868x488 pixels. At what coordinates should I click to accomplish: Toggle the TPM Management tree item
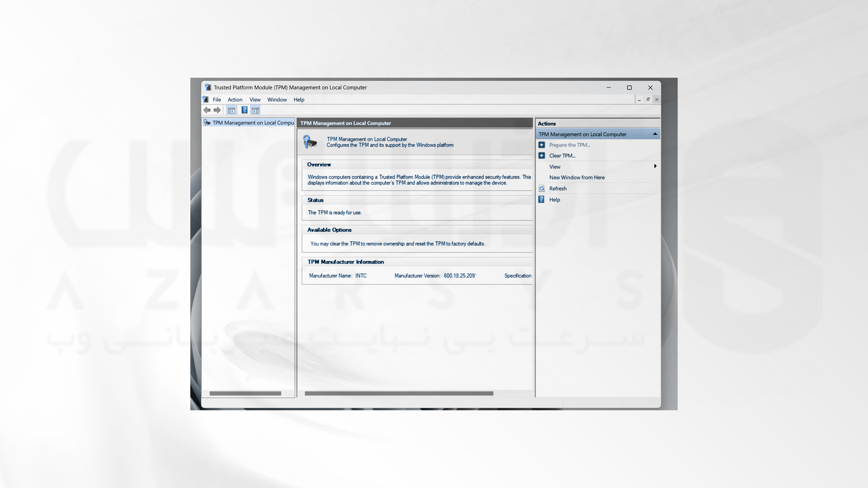point(247,122)
